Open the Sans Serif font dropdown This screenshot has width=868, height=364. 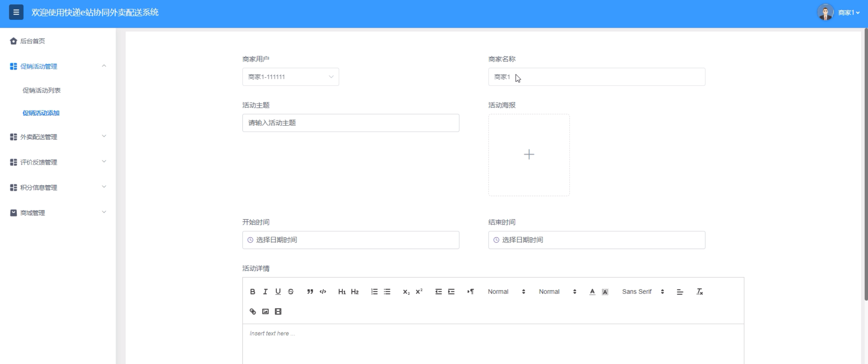coord(642,292)
